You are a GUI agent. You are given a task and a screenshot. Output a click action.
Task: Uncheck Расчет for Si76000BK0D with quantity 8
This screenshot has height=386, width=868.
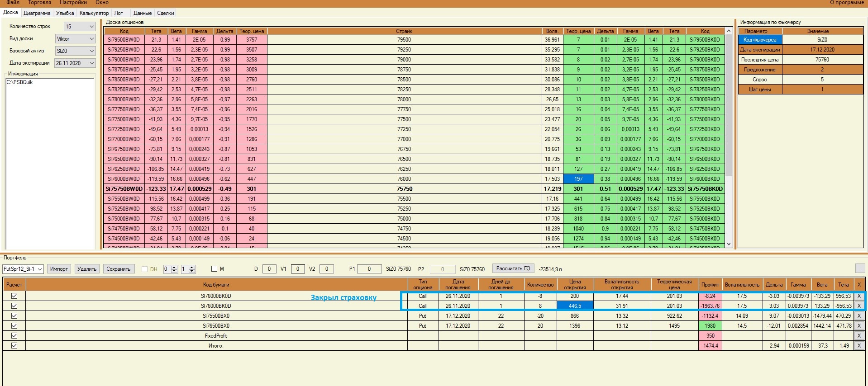[x=14, y=306]
